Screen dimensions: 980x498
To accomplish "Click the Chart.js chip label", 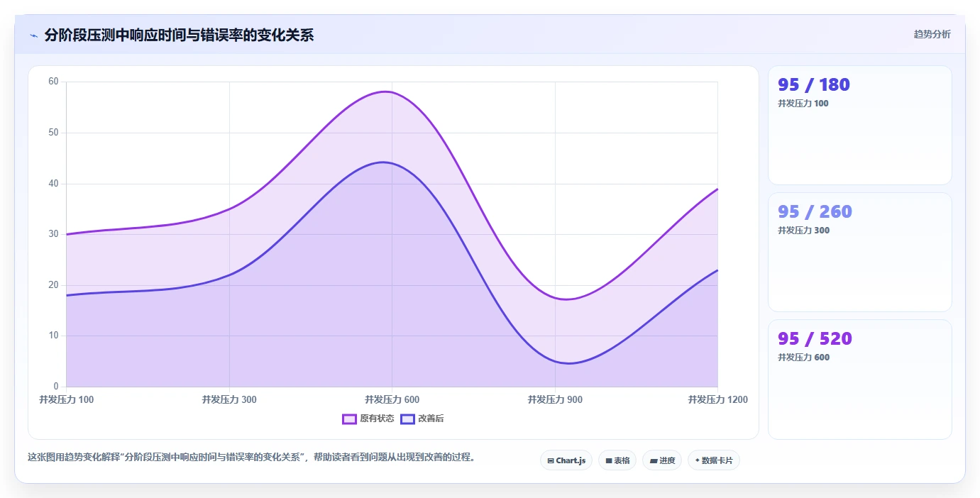I will pyautogui.click(x=571, y=461).
